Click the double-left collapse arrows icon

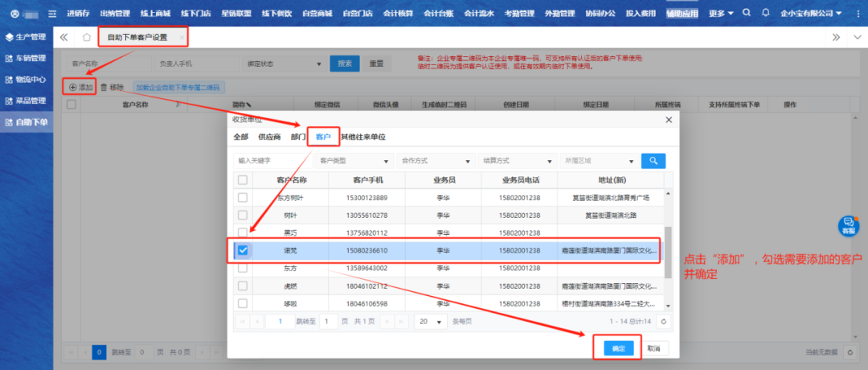click(64, 38)
